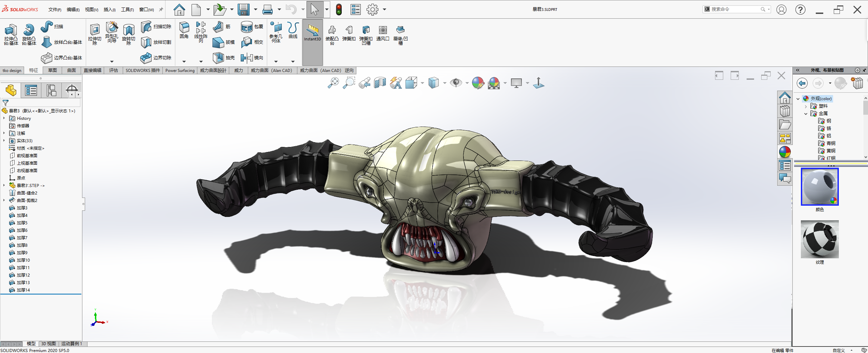Choose the Rib tool (筋)
The height and width of the screenshot is (353, 868).
pos(222,26)
